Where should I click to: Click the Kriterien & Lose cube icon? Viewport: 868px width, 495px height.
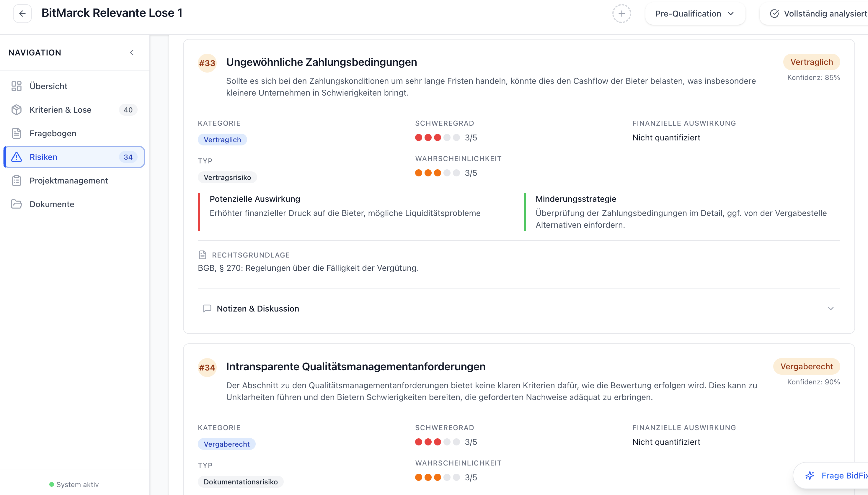[x=16, y=110]
